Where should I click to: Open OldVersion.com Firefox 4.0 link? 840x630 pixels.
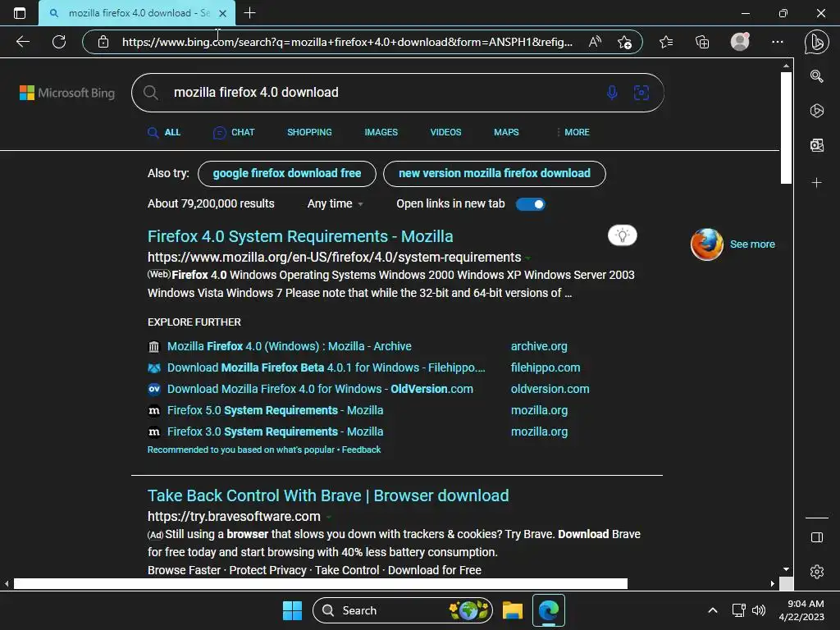(320, 389)
